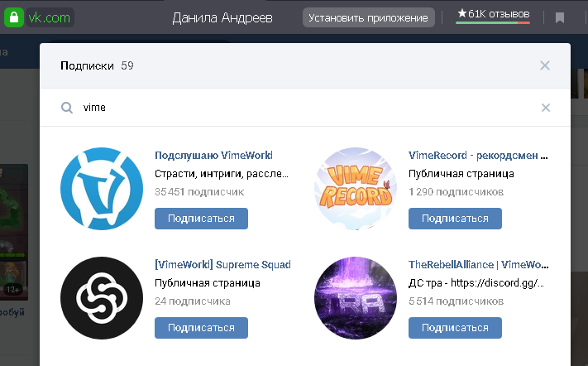Viewport: 588px width, 366px height.
Task: Subscribe to the TheRebellAlliance community
Action: [455, 328]
